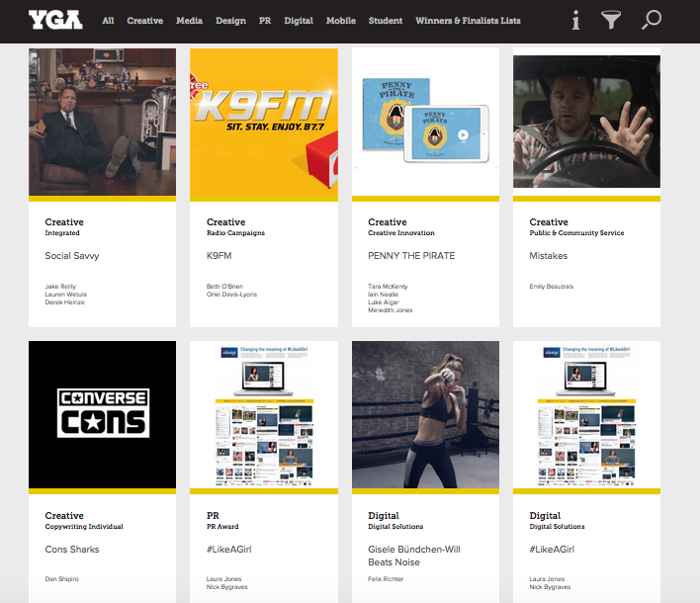Click the Radio Campaigns label
This screenshot has width=700, height=603.
[235, 233]
